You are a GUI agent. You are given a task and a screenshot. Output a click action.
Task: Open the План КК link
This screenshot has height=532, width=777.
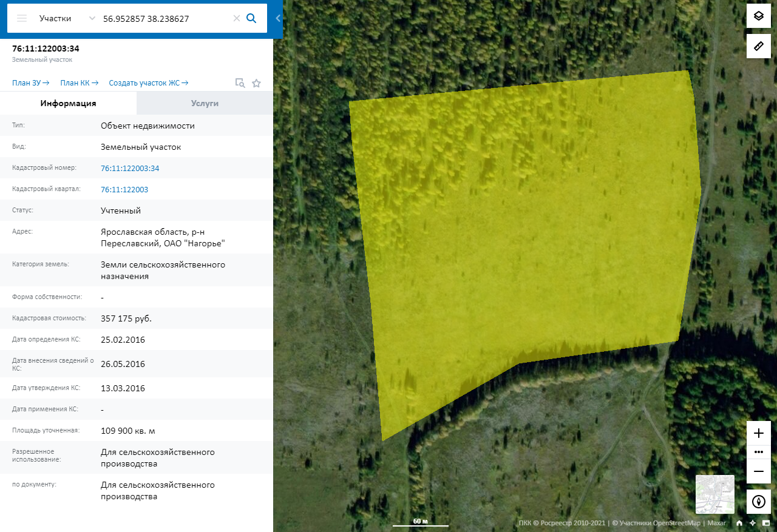(79, 83)
